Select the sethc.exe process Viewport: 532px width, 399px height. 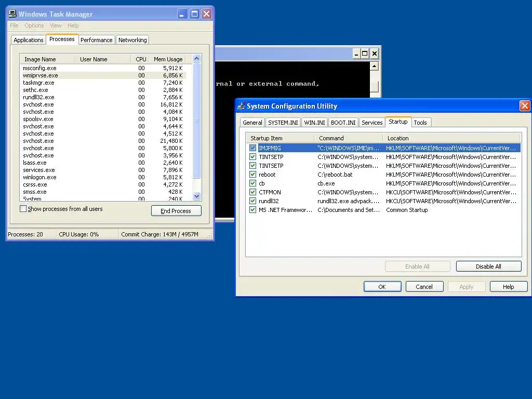pos(103,90)
